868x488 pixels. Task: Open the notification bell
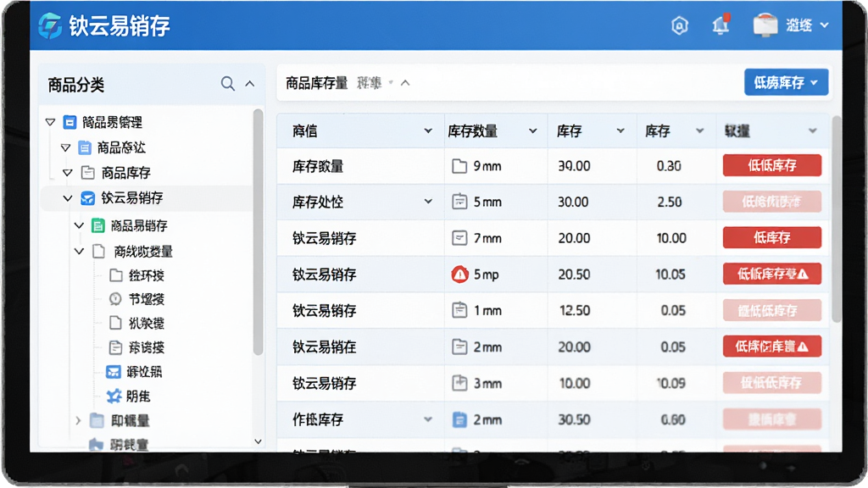[x=721, y=25]
